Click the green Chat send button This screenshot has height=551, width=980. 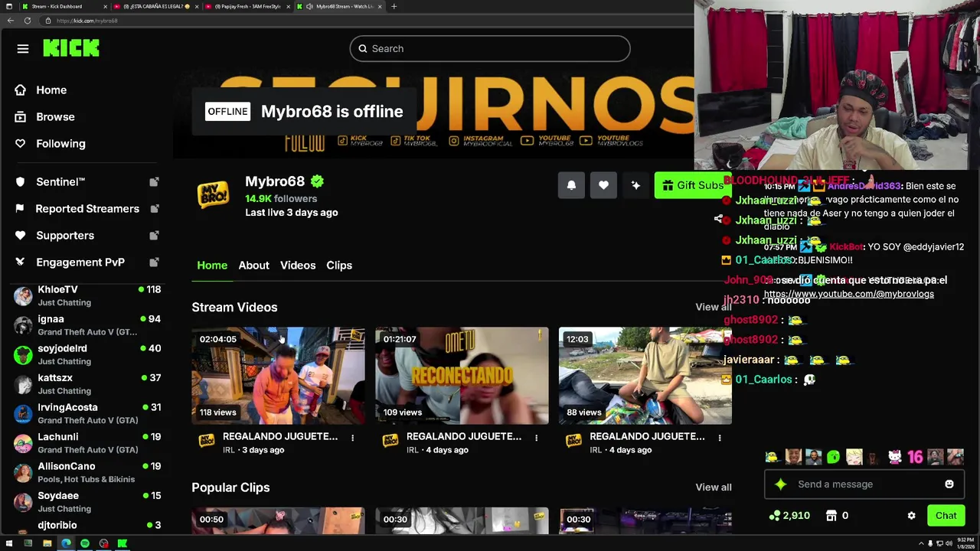(x=946, y=516)
